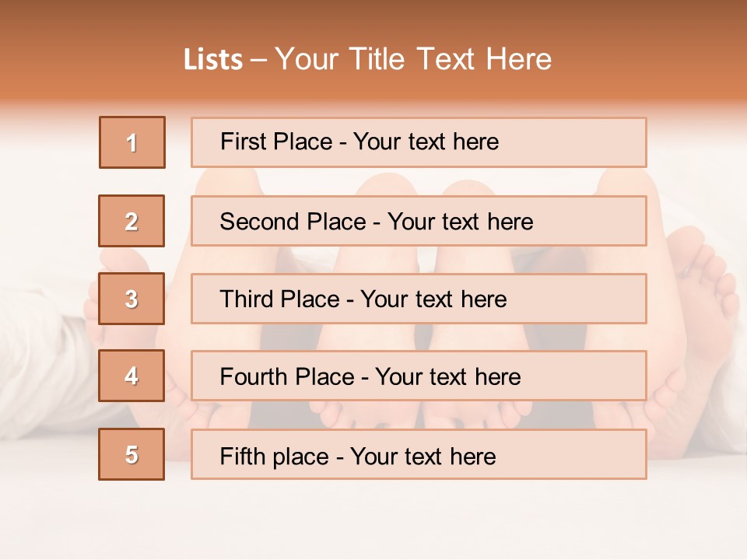747x560 pixels.
Task: Click the dash in the slide title
Action: [258, 60]
